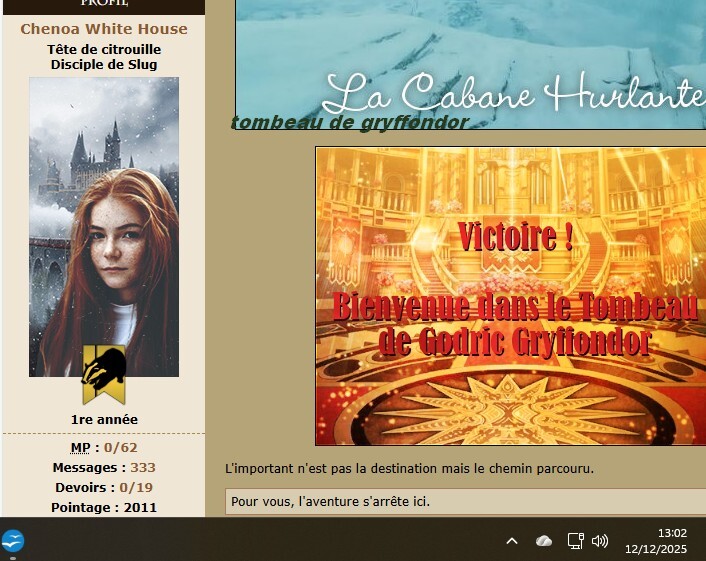
Task: Click the tombeau de gryffondor title
Action: tap(350, 122)
